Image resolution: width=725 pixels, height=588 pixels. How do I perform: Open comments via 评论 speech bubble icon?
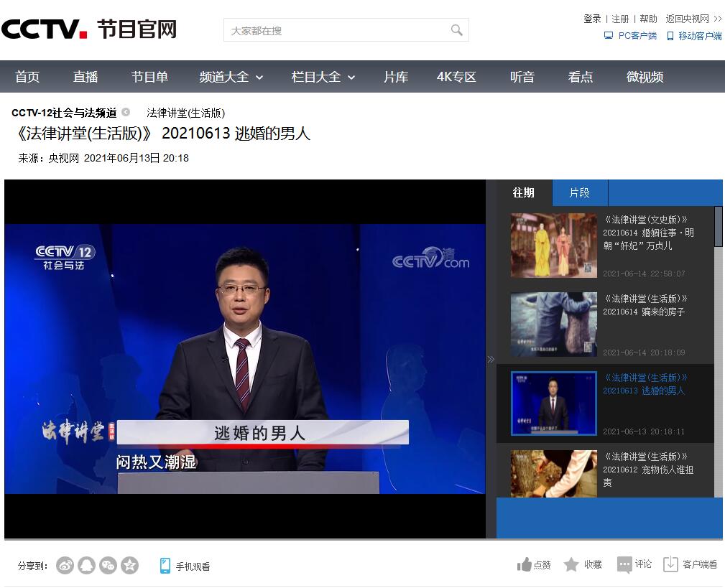click(x=624, y=565)
